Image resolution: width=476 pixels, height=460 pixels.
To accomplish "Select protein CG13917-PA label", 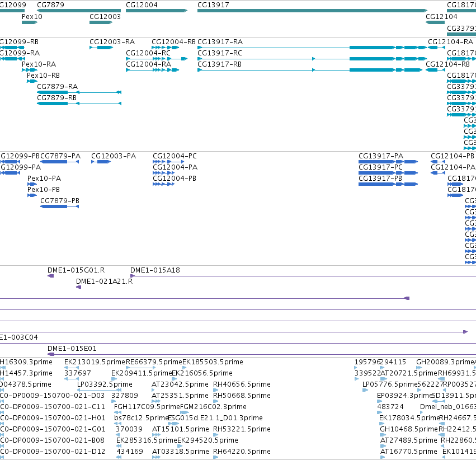I will (x=381, y=156).
